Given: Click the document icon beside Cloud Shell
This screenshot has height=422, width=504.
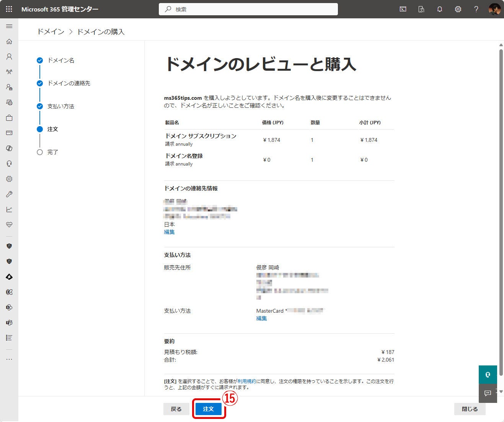Looking at the screenshot, I should pyautogui.click(x=421, y=9).
